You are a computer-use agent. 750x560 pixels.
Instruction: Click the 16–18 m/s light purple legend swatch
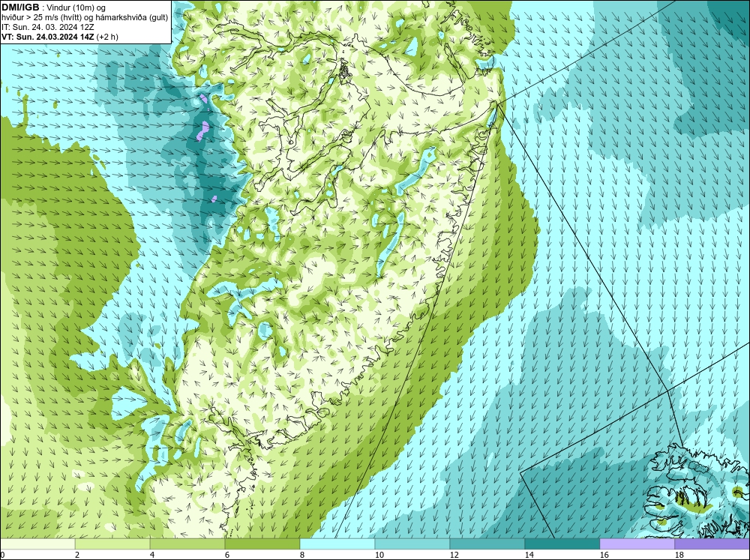pos(637,544)
